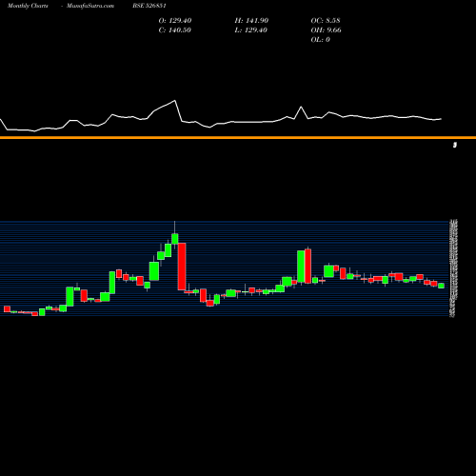The height and width of the screenshot is (476, 476).
Task: Click the peak of the white line chart
Action: 175,101
